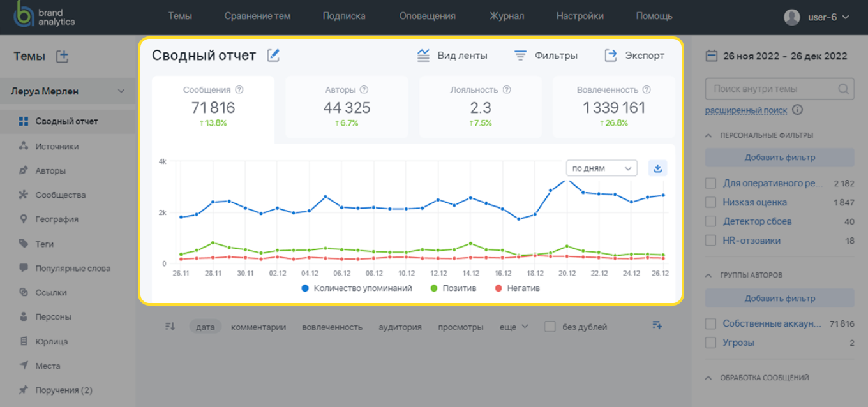
Task: Open the date range calendar icon
Action: 711,56
